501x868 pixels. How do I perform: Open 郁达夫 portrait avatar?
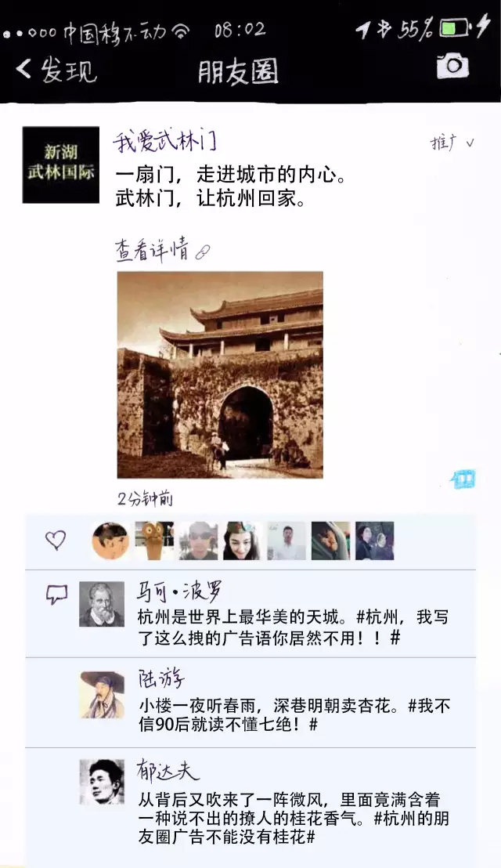click(102, 782)
